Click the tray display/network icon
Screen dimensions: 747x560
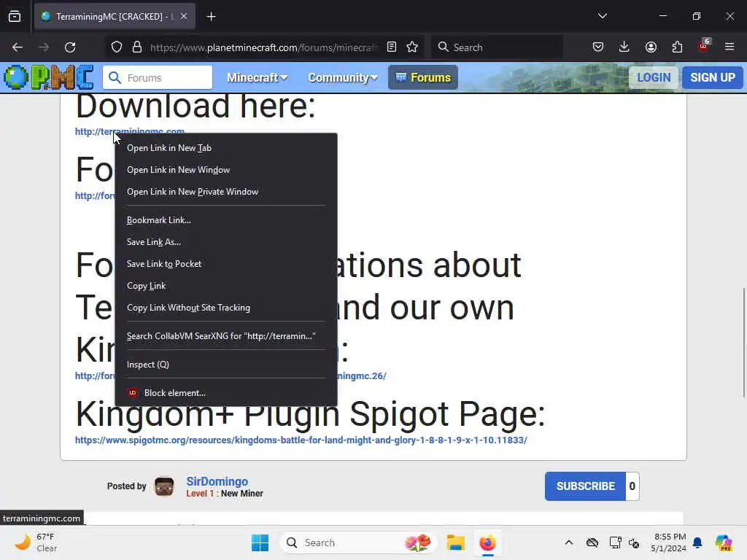[615, 542]
